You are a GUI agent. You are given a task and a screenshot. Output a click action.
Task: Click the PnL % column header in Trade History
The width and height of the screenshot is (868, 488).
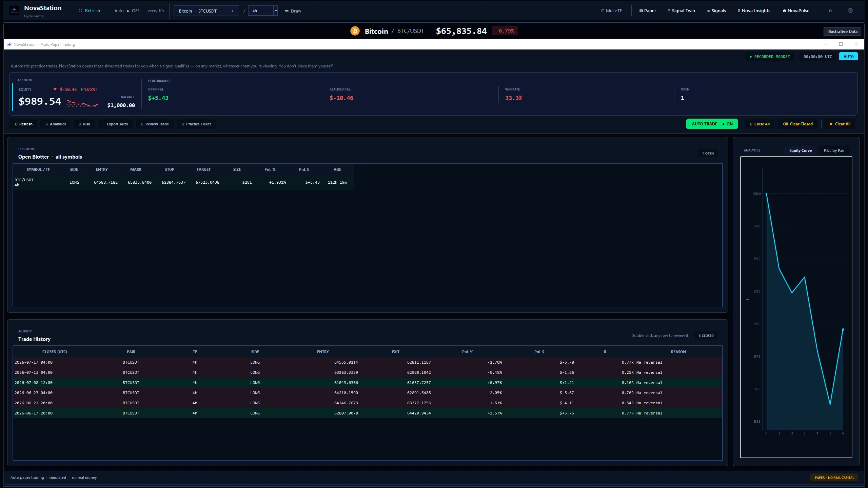coord(468,352)
